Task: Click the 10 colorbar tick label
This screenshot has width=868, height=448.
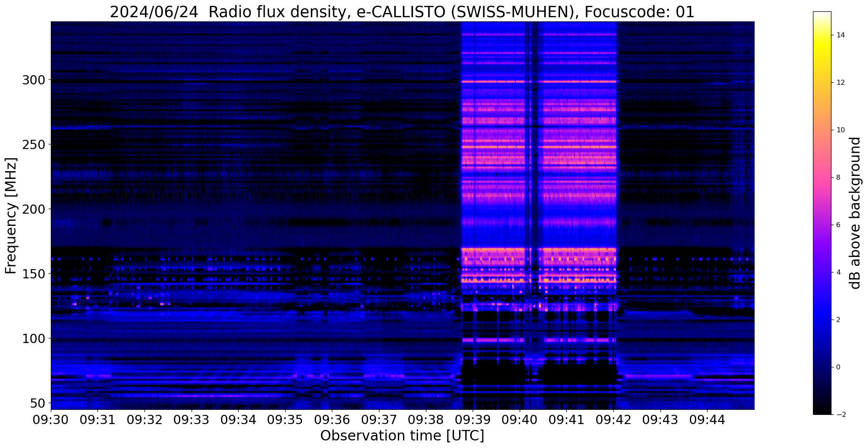Action: click(x=841, y=130)
